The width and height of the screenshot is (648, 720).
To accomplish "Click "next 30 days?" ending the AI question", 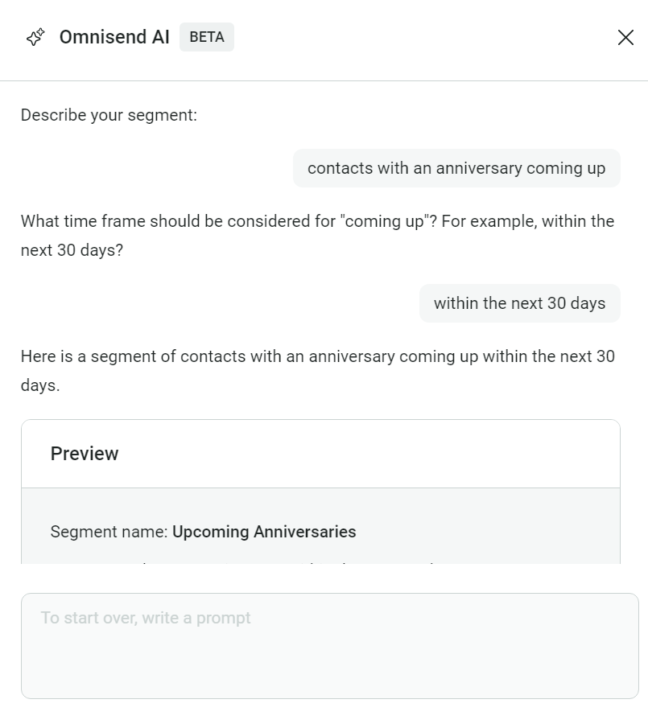I will click(72, 250).
